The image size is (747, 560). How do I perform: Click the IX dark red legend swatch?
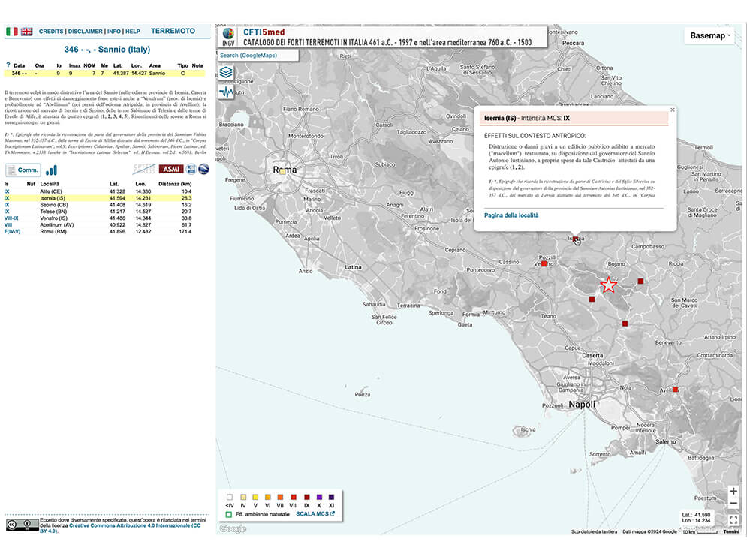pyautogui.click(x=306, y=497)
